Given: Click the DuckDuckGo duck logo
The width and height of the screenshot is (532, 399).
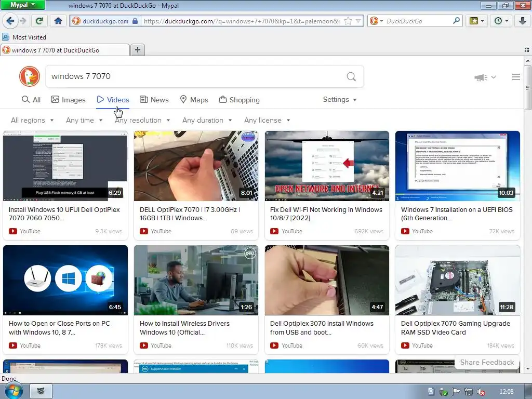Looking at the screenshot, I should coord(30,76).
